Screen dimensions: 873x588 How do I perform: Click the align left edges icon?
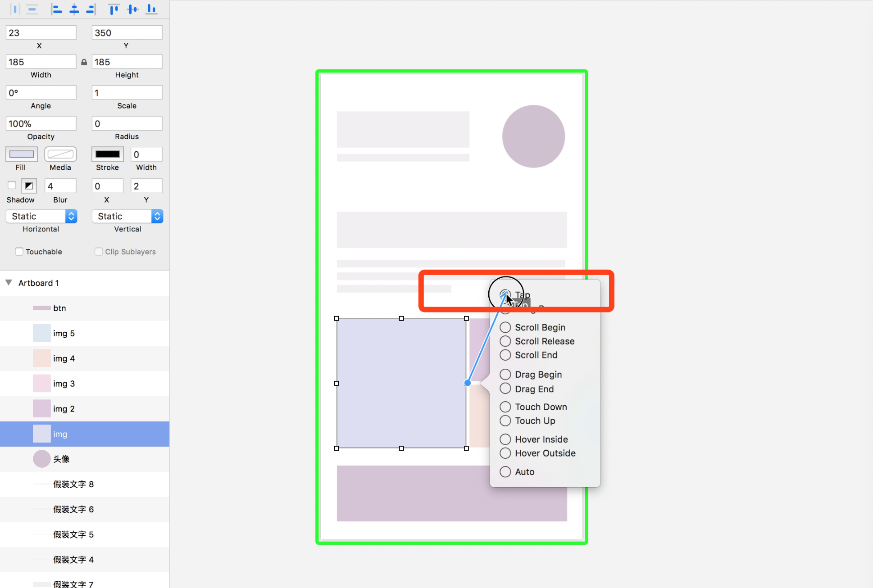click(57, 9)
